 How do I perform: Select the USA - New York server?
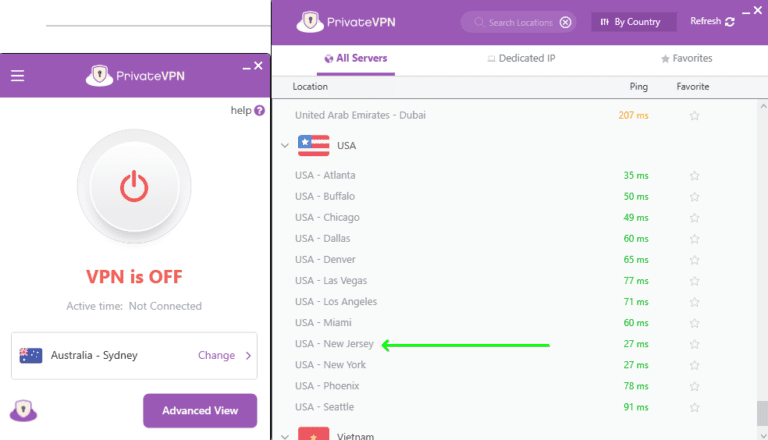pyautogui.click(x=331, y=365)
